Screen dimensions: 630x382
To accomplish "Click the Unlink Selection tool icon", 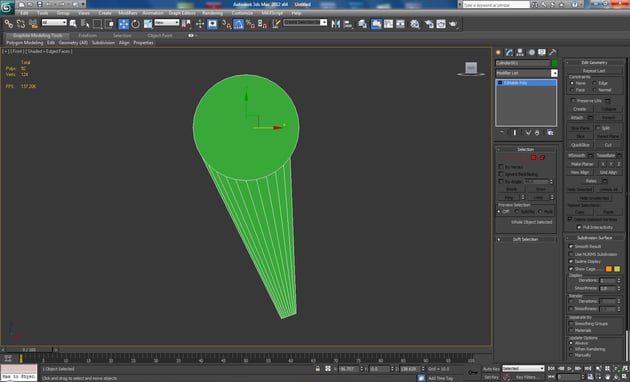I will 20,24.
